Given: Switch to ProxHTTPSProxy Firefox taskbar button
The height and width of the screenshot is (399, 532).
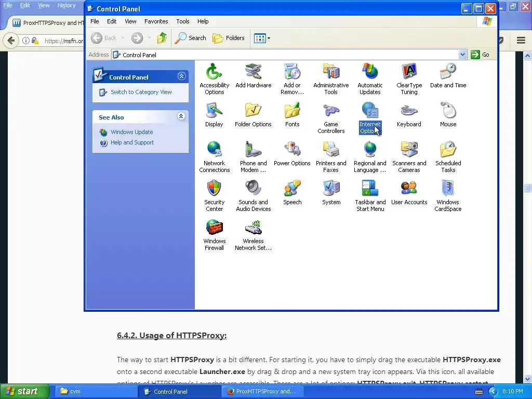Looking at the screenshot, I should click(262, 391).
